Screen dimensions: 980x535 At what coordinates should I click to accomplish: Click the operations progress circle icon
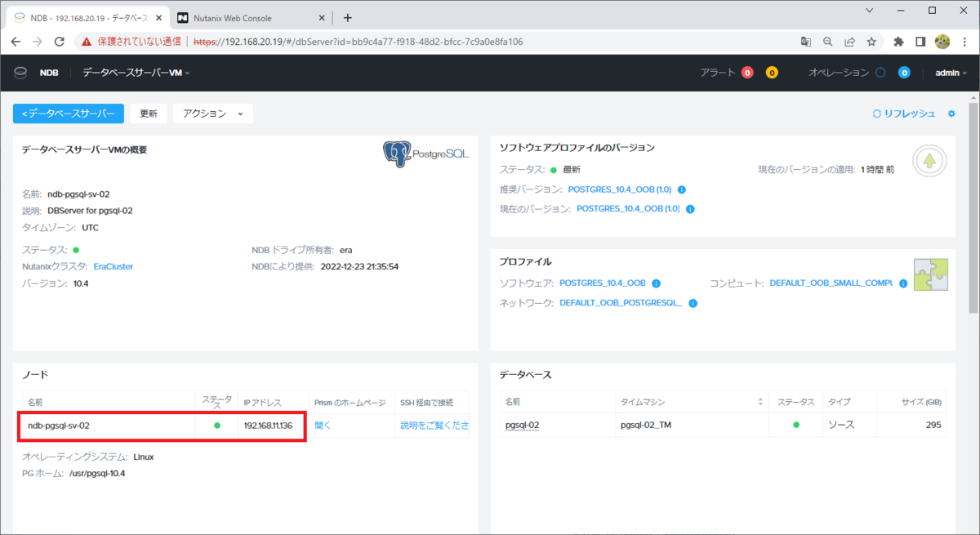(880, 73)
